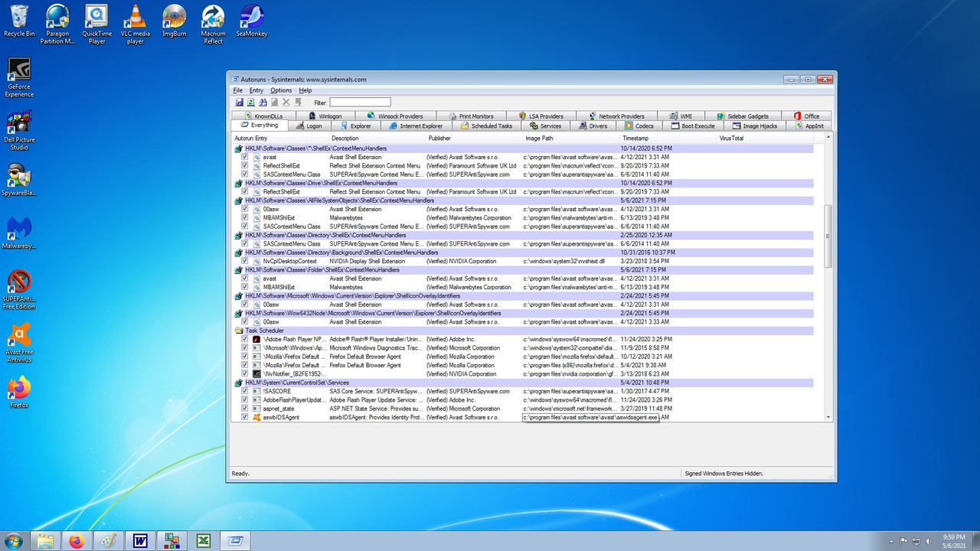Switch to the KnownDLLs tab
Image resolution: width=980 pixels, height=551 pixels.
pos(263,116)
